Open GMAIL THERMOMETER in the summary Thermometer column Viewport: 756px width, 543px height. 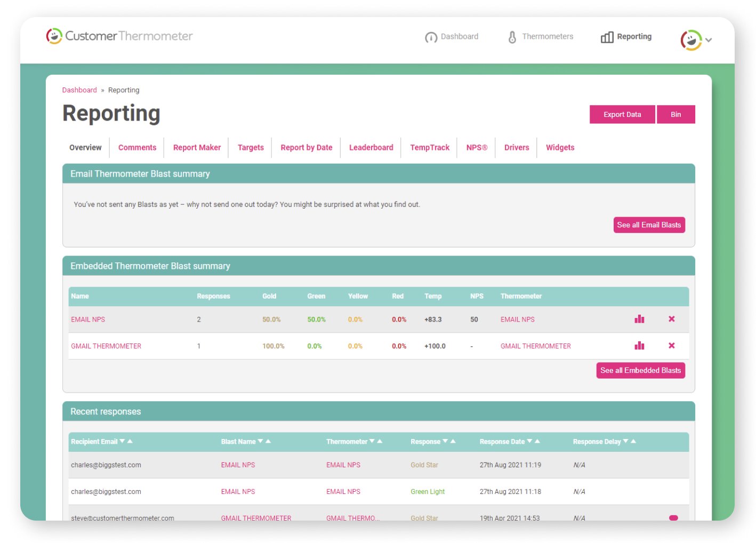tap(535, 346)
